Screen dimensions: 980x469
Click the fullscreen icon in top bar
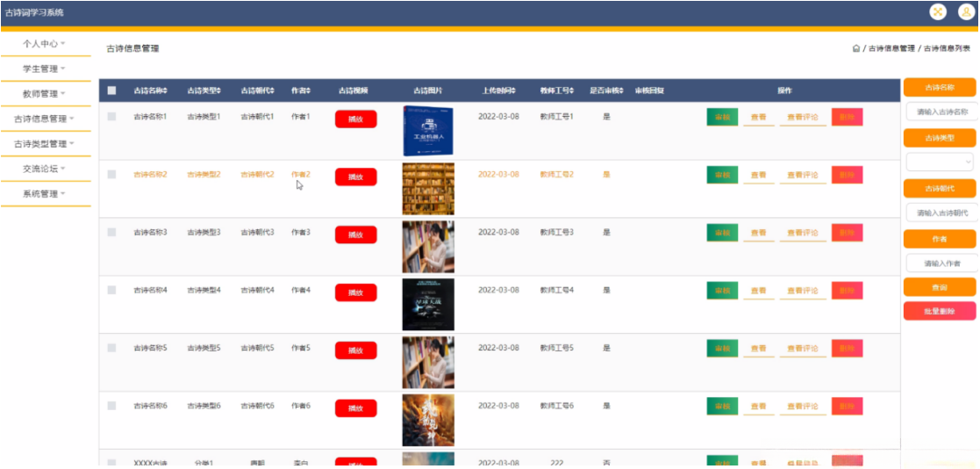click(938, 12)
